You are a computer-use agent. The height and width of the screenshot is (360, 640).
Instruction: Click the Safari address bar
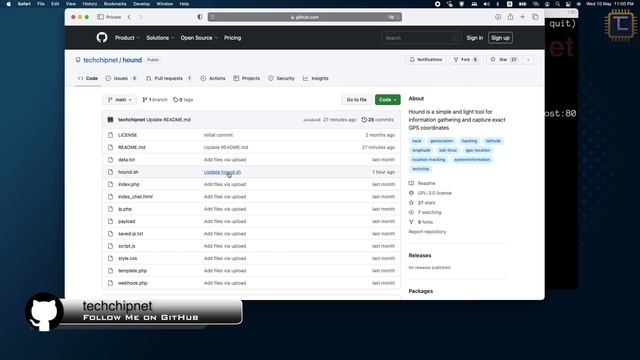(x=304, y=17)
